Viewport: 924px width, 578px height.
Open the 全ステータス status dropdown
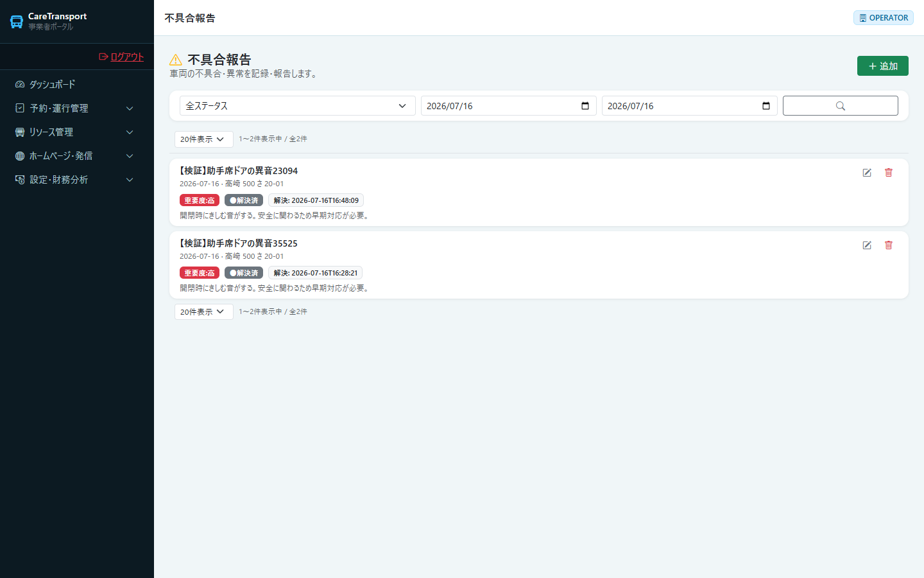tap(298, 105)
